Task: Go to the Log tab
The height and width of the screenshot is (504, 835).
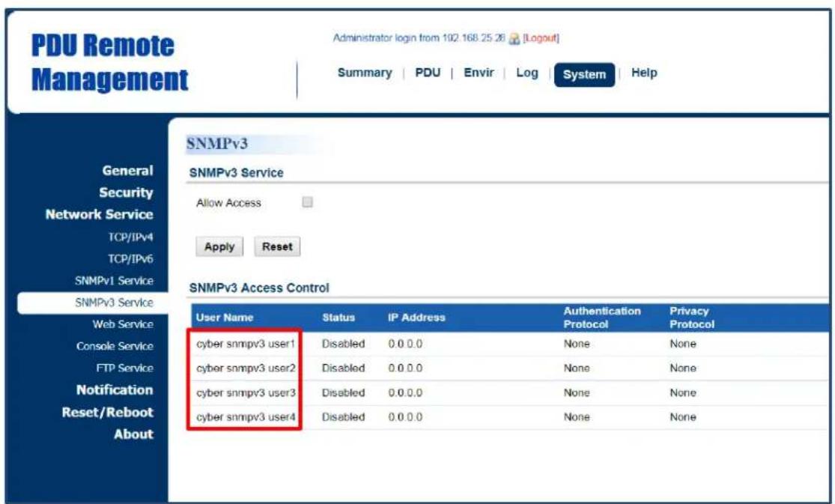Action: pos(526,73)
